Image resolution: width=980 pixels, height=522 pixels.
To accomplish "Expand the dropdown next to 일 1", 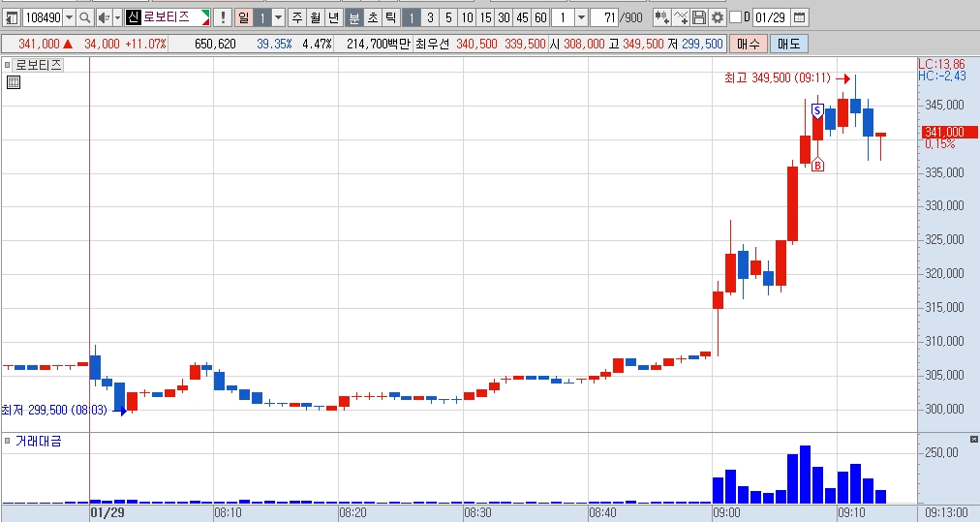I will 279,17.
